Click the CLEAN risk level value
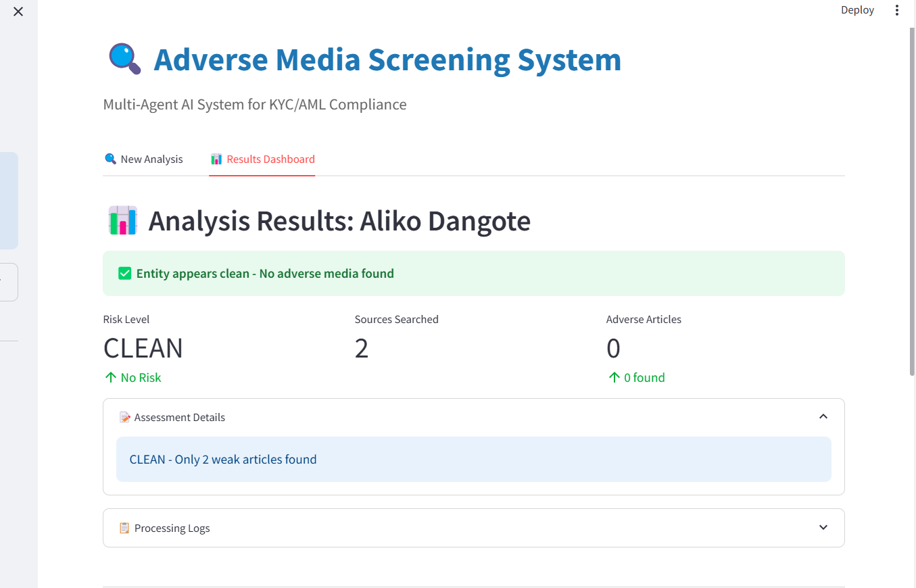 pyautogui.click(x=143, y=348)
